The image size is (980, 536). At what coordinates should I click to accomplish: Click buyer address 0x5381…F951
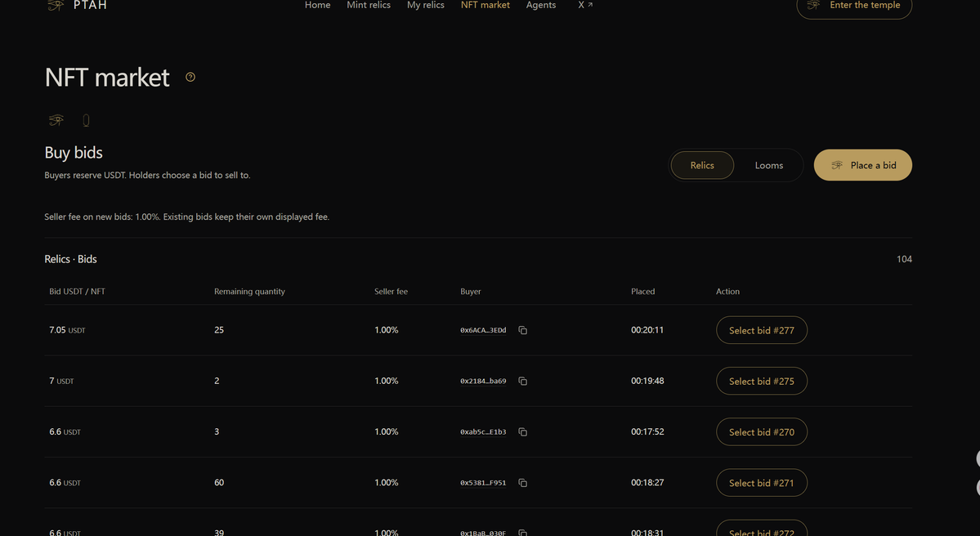[x=483, y=483]
